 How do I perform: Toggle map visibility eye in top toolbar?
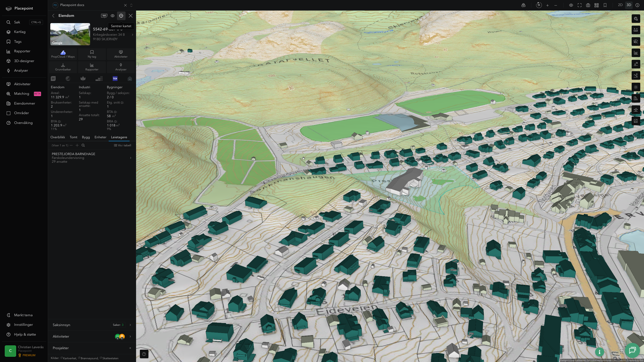(571, 5)
